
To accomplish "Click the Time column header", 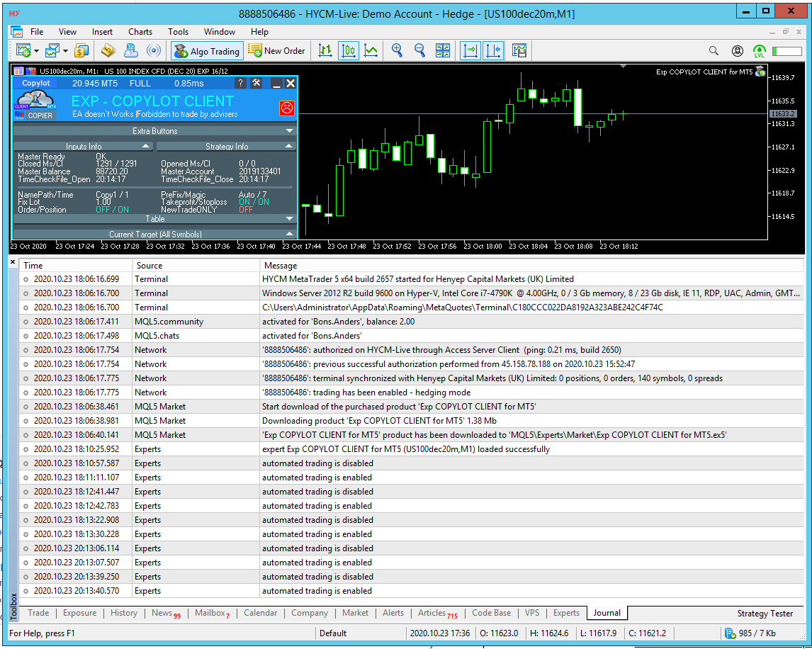I will tap(76, 265).
